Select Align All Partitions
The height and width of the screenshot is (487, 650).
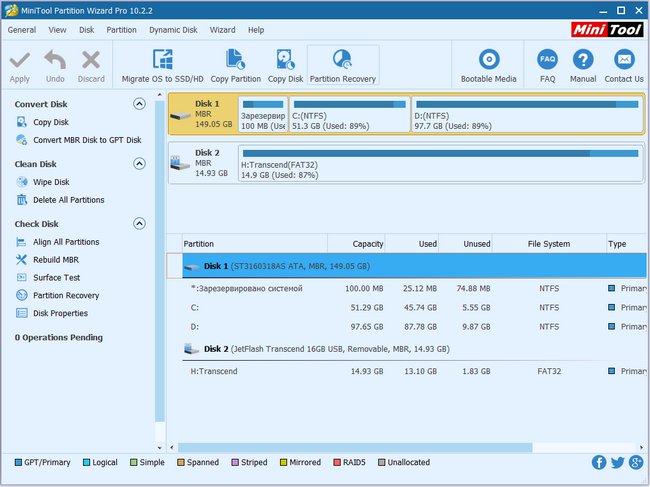coord(66,242)
